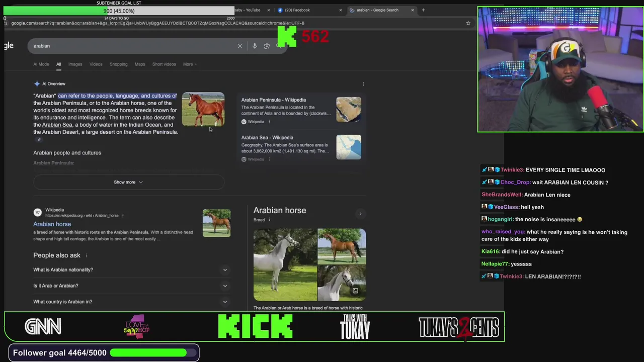Viewport: 644px width, 362px height.
Task: Click the GNN logo in banner
Action: pos(43,327)
